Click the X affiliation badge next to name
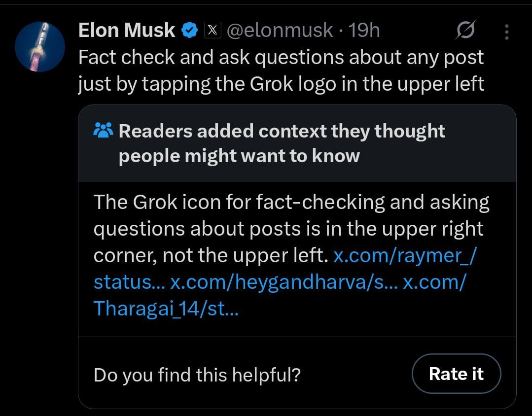Screen dimensions: 532x416 tap(211, 31)
